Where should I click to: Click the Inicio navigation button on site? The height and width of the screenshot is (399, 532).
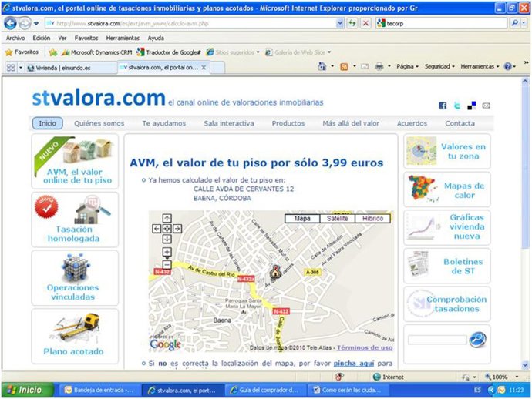pos(48,123)
